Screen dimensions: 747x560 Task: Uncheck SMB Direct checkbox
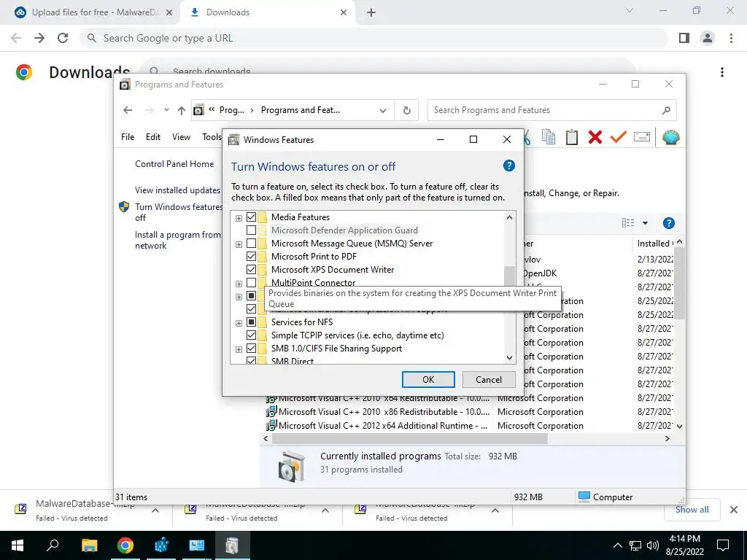(251, 361)
